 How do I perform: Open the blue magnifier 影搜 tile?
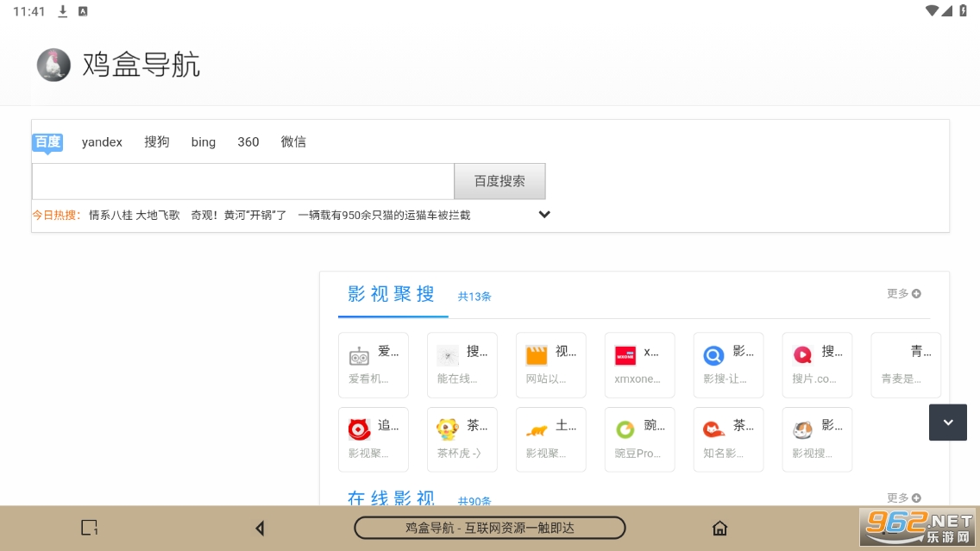pos(728,365)
